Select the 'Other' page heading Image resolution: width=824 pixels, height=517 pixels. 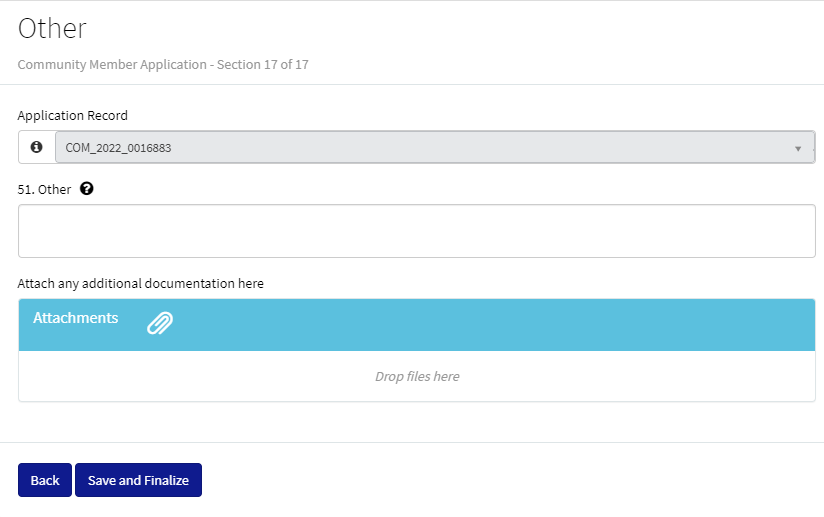click(52, 28)
